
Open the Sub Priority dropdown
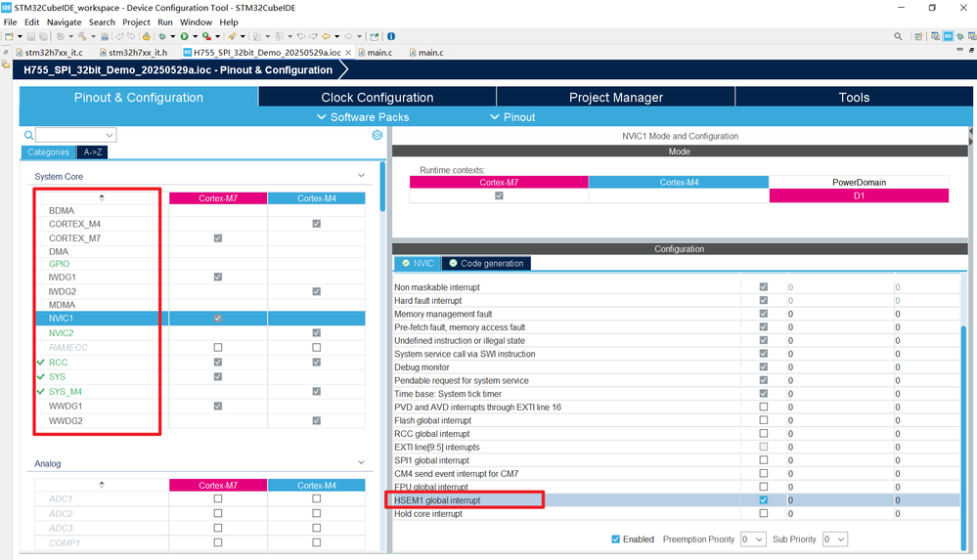click(x=835, y=538)
